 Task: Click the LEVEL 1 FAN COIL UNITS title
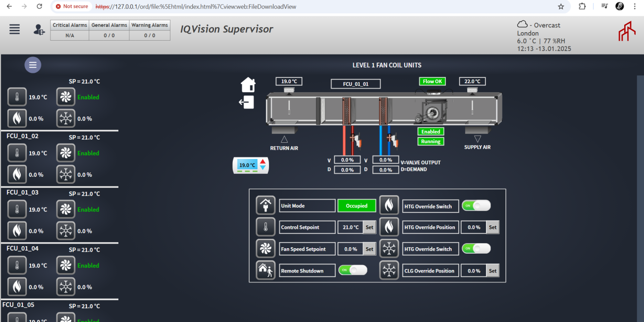click(387, 65)
